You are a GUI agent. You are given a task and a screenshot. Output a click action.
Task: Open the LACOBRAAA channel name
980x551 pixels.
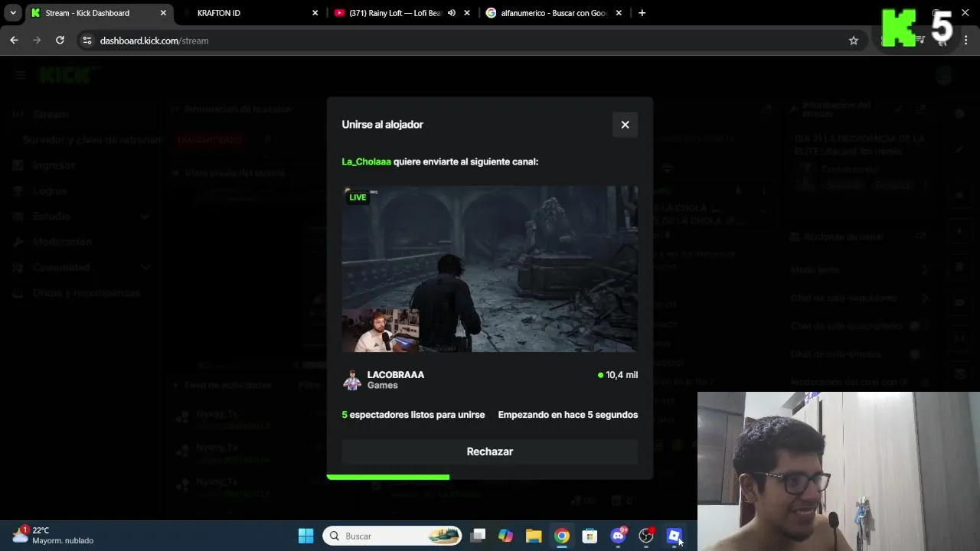(x=396, y=375)
